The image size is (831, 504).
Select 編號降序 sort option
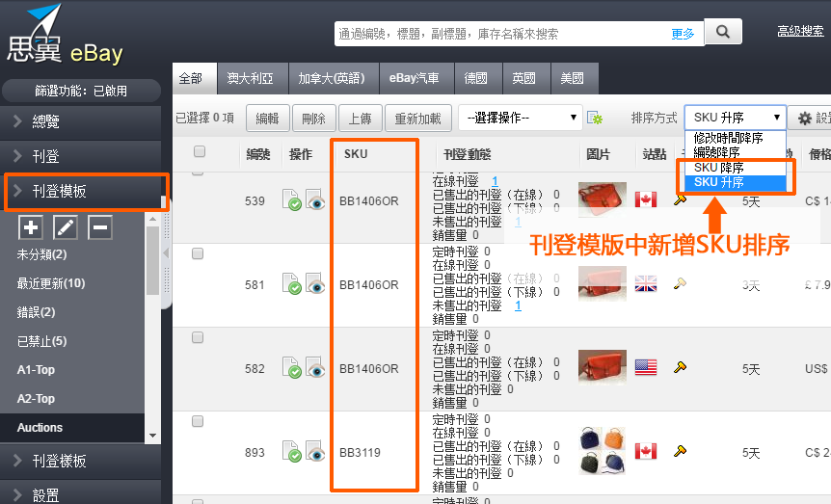pyautogui.click(x=735, y=152)
